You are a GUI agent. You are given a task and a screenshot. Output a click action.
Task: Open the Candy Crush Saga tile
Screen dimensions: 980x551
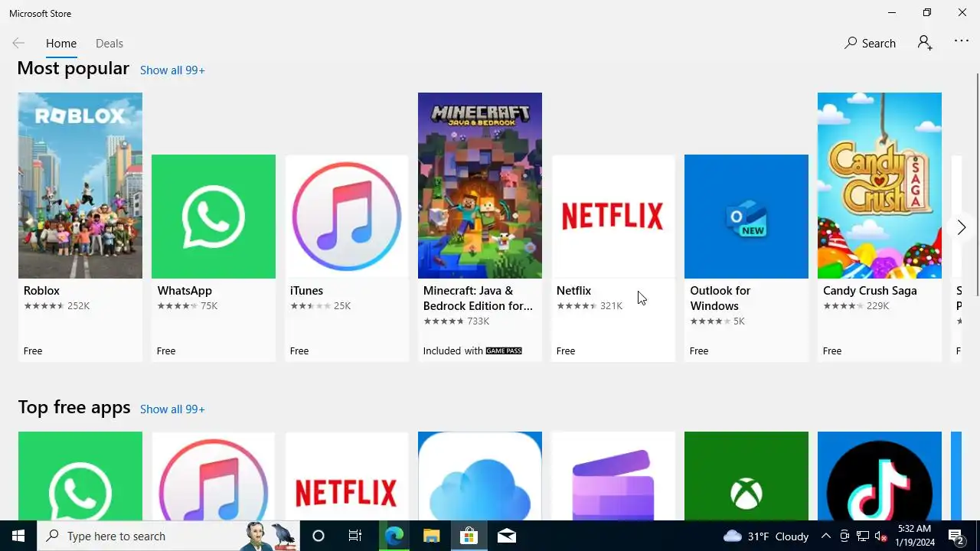[880, 227]
